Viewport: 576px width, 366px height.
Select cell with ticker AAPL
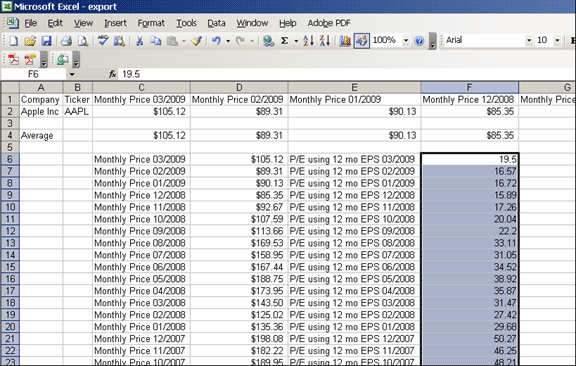click(78, 111)
